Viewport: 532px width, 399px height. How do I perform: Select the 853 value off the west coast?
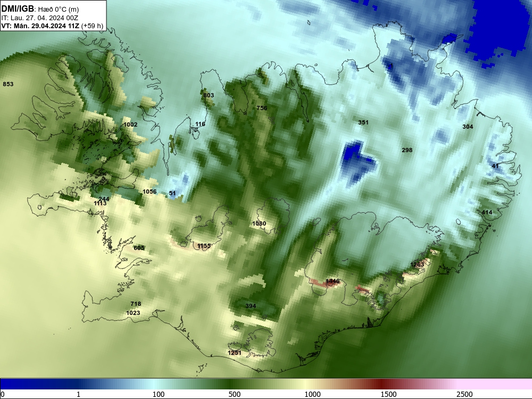point(8,84)
